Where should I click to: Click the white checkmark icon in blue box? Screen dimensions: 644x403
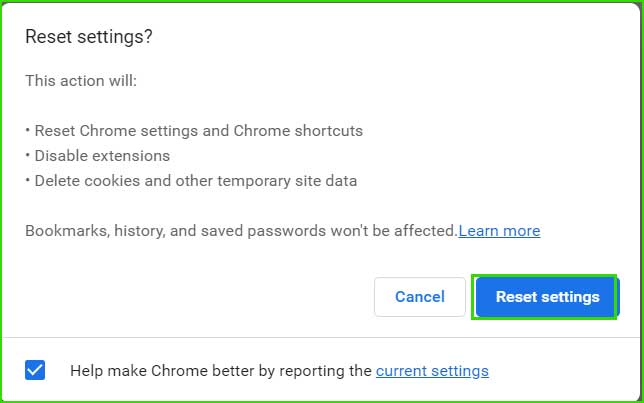click(35, 370)
